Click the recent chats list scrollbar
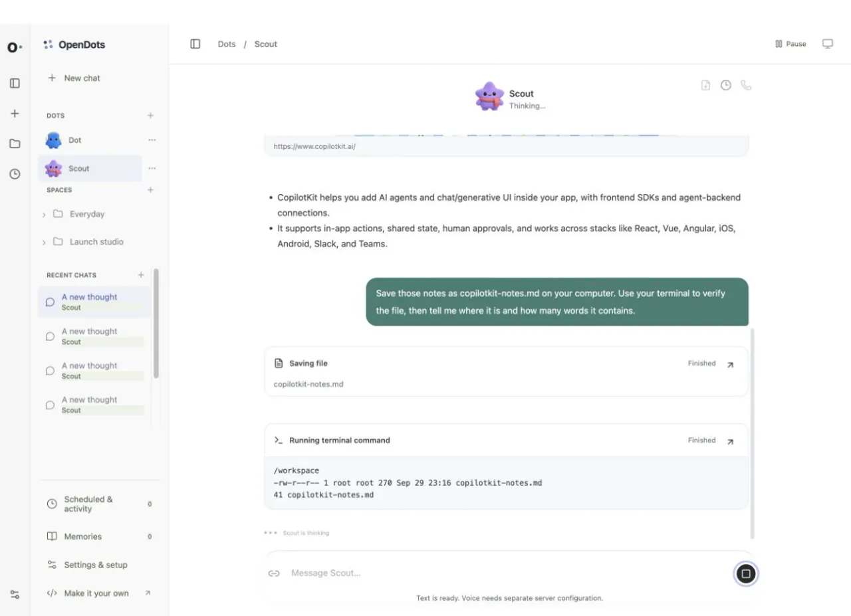 pos(156,324)
